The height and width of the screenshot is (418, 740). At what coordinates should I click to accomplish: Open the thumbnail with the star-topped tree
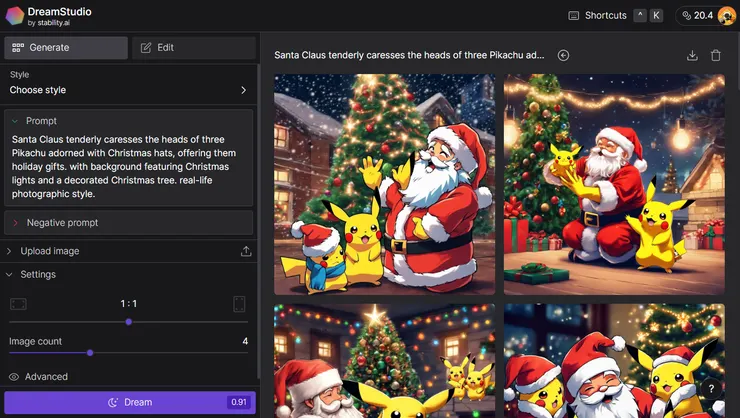click(385, 361)
